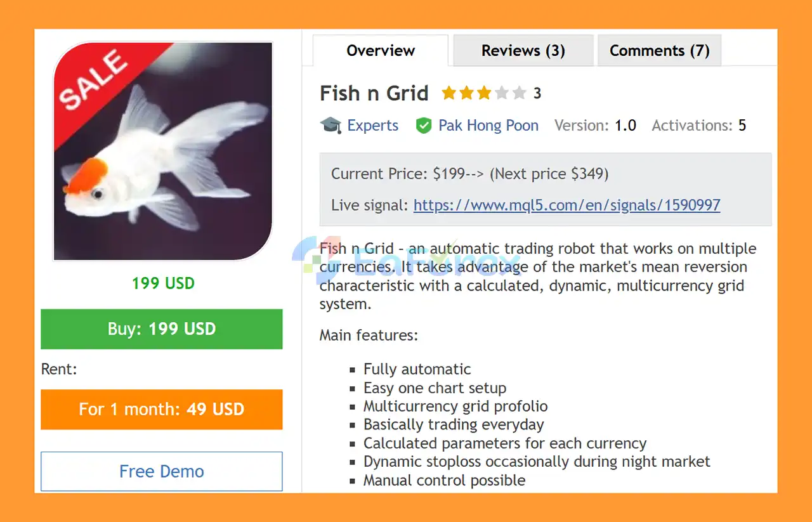Click the green 199 USD price text
Viewport: 812px width, 522px height.
coord(163,283)
